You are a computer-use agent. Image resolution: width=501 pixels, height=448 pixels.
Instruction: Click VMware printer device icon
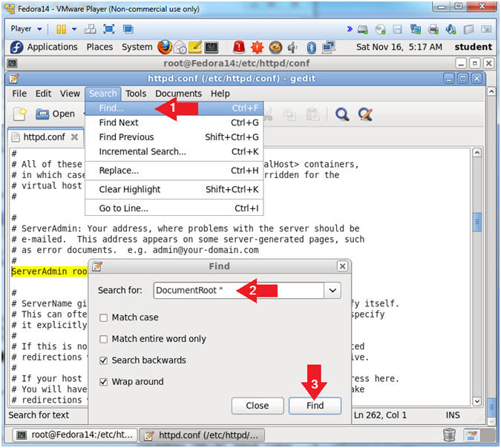click(433, 30)
